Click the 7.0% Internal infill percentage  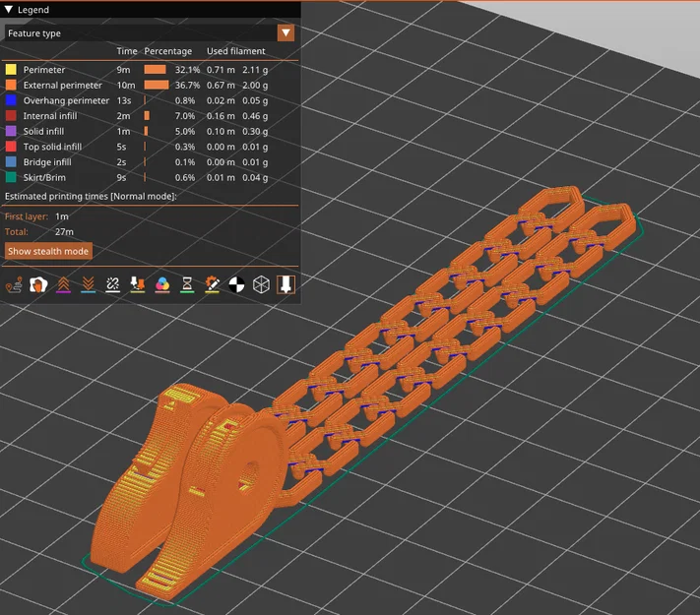coord(185,115)
